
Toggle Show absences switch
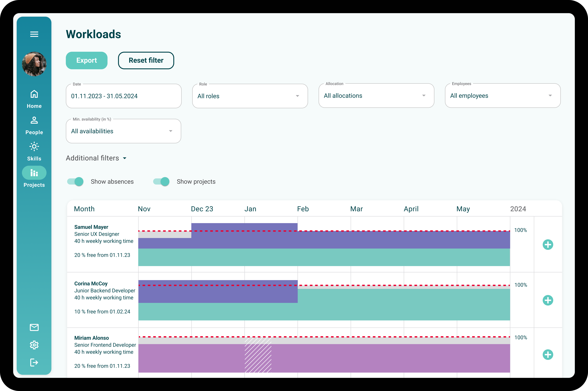point(75,181)
